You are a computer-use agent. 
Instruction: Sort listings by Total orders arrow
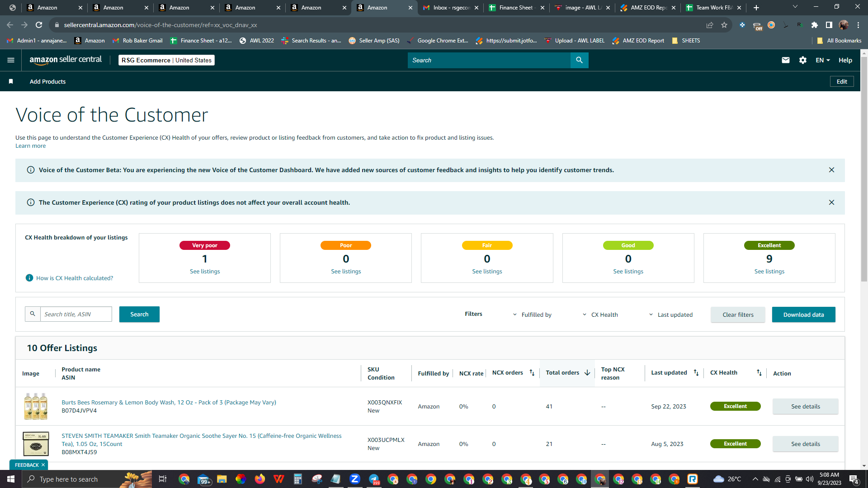(x=587, y=373)
